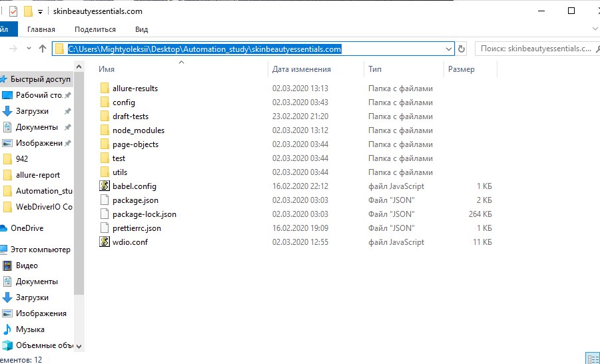Click the package-lock.json file icon
Viewport: 600px width, 364px height.
105,214
